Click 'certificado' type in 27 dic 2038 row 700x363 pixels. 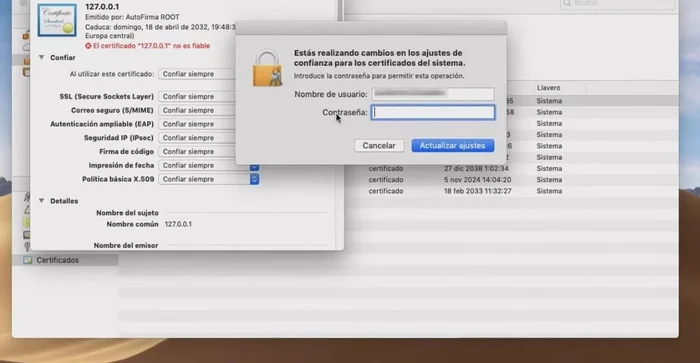(x=386, y=168)
